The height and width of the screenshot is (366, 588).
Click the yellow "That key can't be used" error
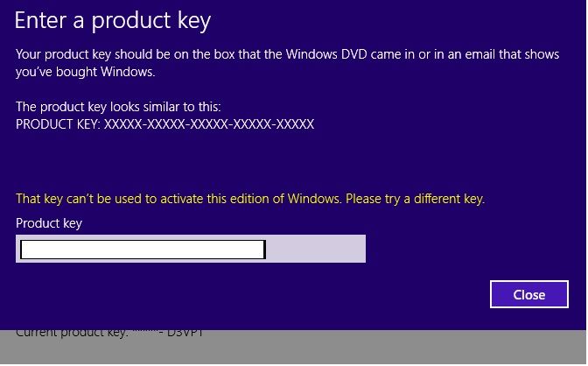pyautogui.click(x=250, y=199)
